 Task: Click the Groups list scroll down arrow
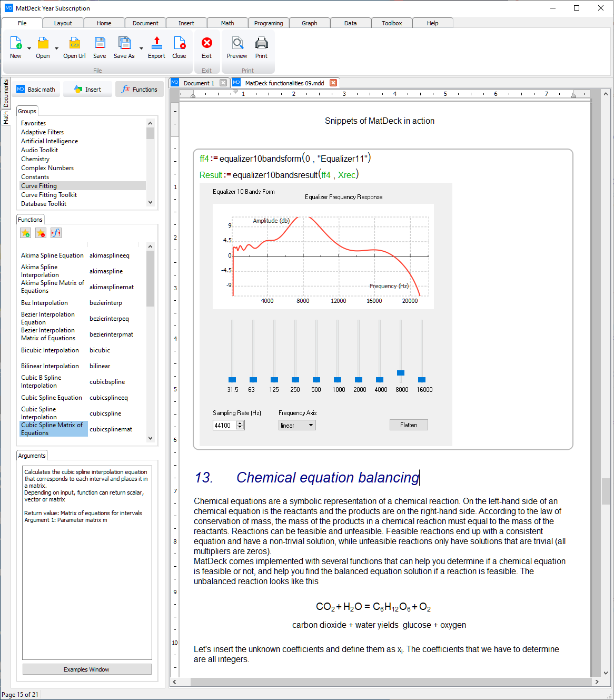[151, 202]
